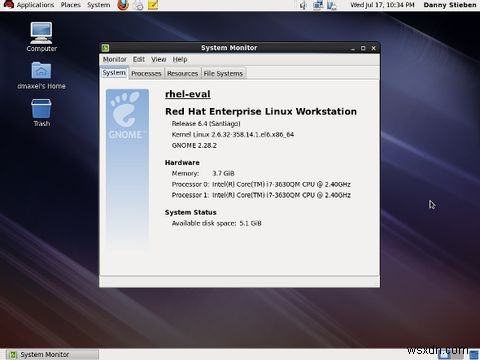The image size is (480, 360).
Task: Open the Computer desktop icon
Action: coord(41,37)
